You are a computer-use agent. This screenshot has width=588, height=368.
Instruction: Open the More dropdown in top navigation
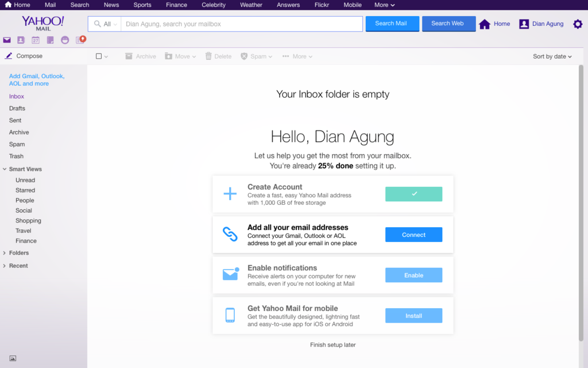(384, 5)
